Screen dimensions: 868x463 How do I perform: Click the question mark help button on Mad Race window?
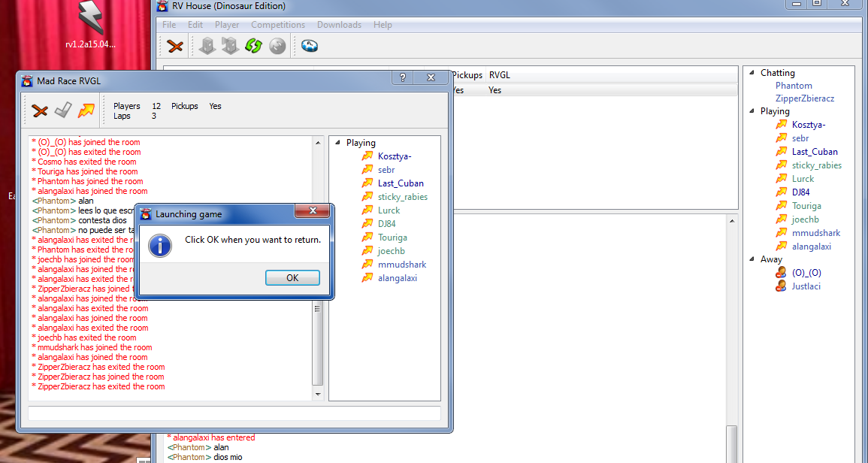click(403, 78)
